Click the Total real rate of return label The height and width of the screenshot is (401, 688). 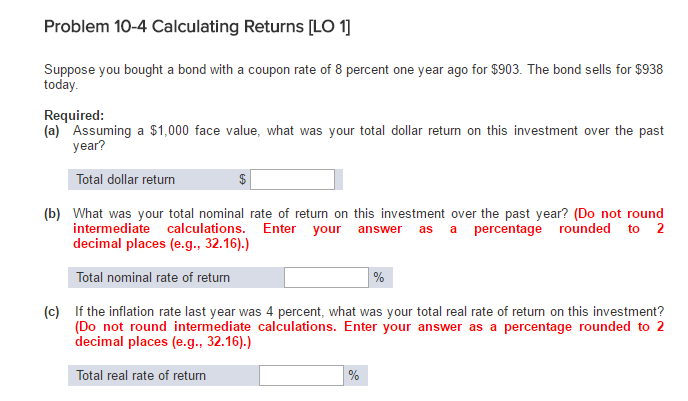click(x=141, y=376)
